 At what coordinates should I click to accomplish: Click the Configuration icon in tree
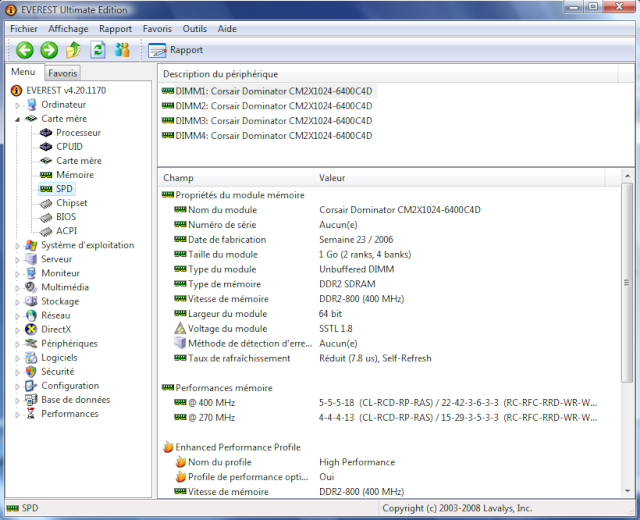31,386
